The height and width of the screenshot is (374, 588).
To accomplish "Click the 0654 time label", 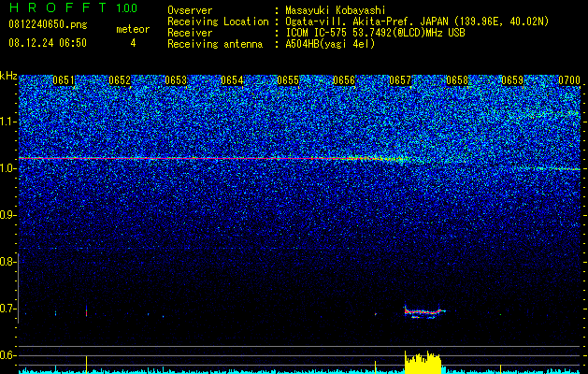I will pyautogui.click(x=232, y=80).
